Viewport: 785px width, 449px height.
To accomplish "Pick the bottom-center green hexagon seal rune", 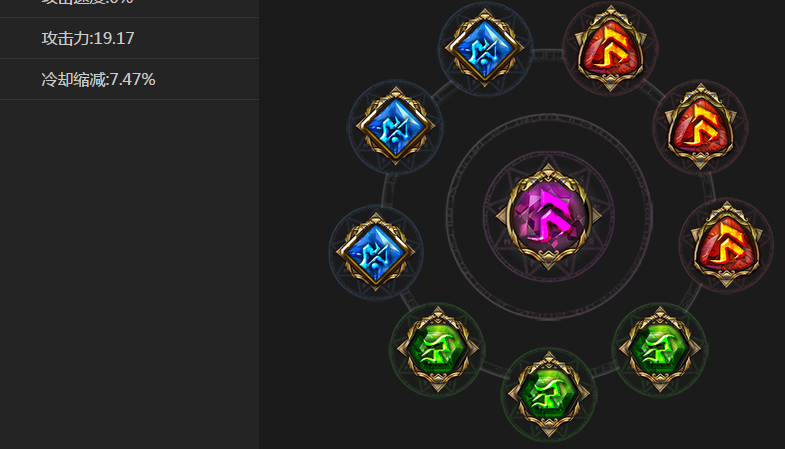I will 549,394.
